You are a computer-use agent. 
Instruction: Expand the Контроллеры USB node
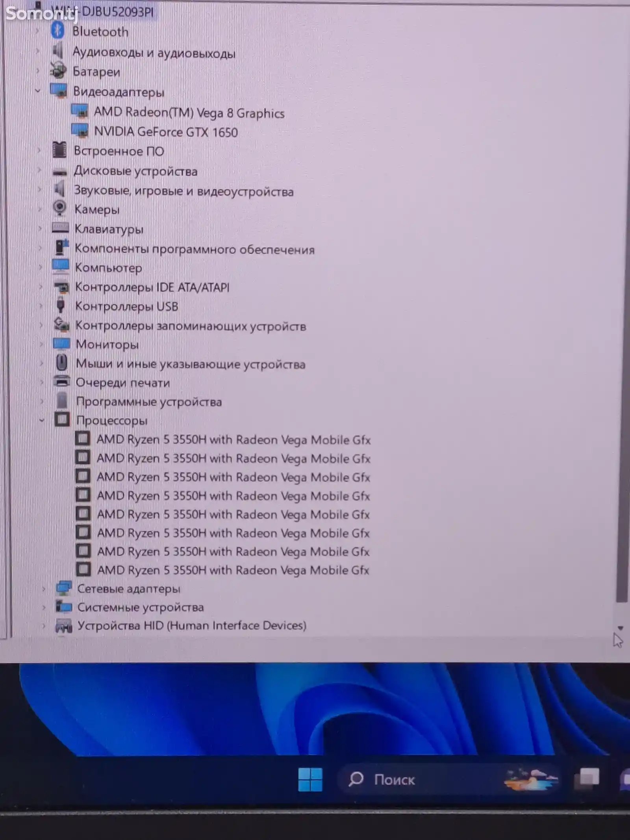[x=41, y=306]
